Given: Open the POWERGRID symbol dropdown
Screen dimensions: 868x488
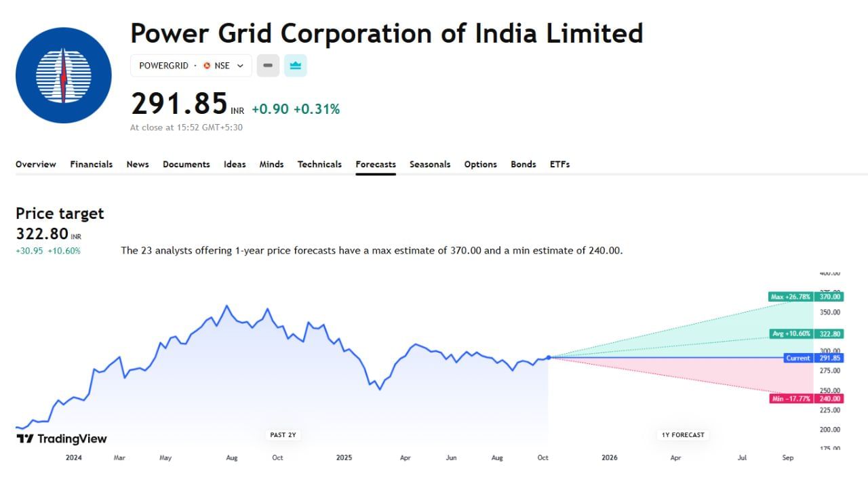Looking at the screenshot, I should [239, 66].
